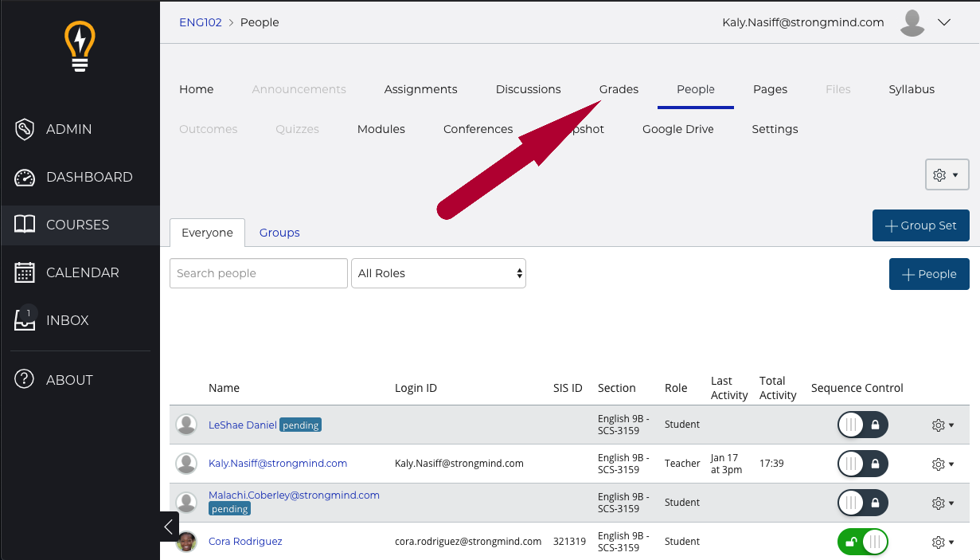Open Kaly.Nasiff@strongmind.com name link

(x=278, y=464)
